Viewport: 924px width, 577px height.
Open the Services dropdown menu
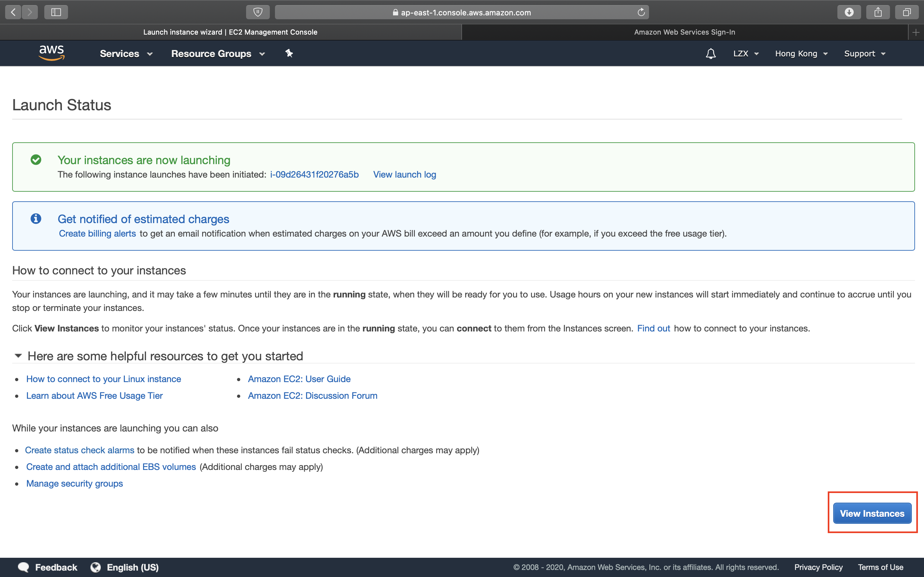(126, 54)
